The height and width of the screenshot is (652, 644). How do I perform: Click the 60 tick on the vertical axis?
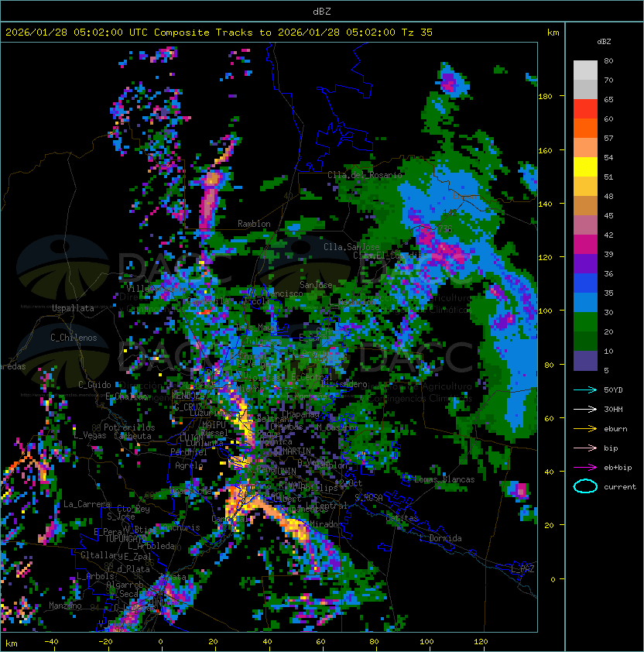coord(549,418)
